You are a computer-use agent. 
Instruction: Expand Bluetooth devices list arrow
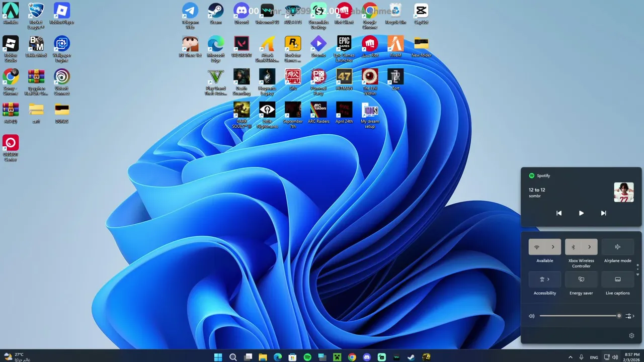[589, 247]
